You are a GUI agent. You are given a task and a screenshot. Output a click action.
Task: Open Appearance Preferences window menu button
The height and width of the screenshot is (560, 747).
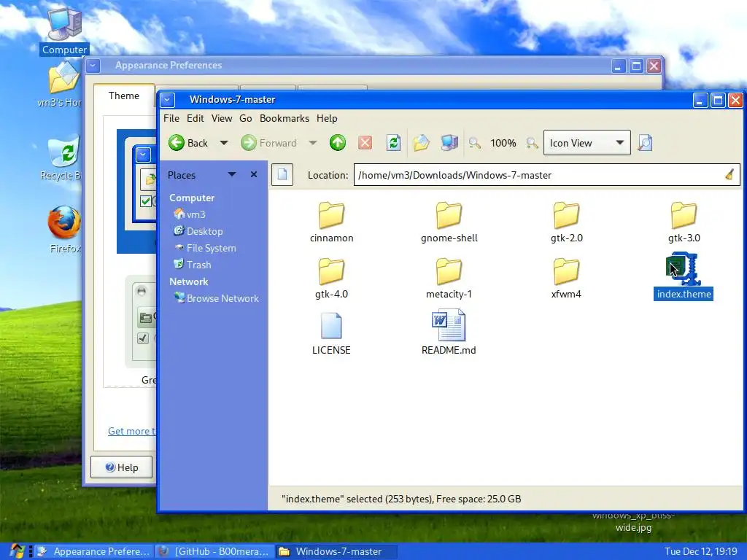(x=93, y=66)
